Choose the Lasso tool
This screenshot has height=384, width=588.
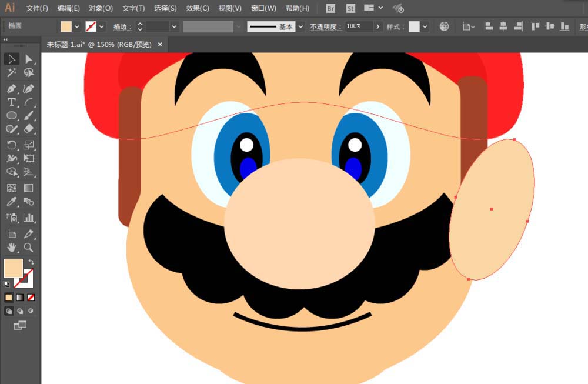click(x=28, y=73)
